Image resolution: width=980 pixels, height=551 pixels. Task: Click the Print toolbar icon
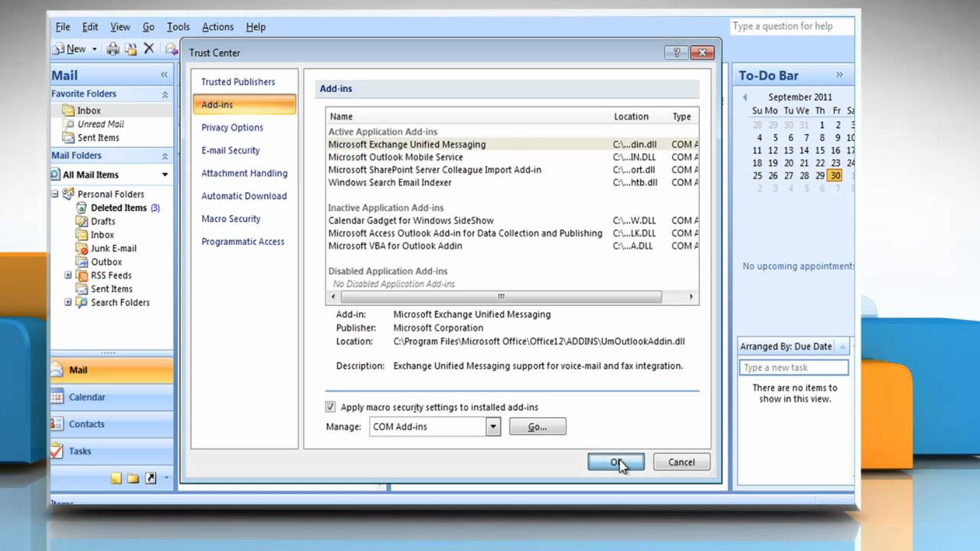pos(113,49)
